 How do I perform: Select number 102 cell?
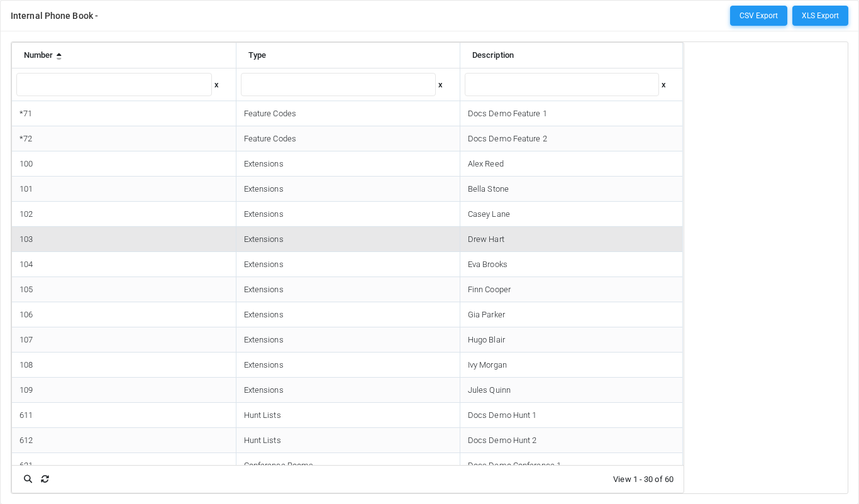[x=124, y=214]
